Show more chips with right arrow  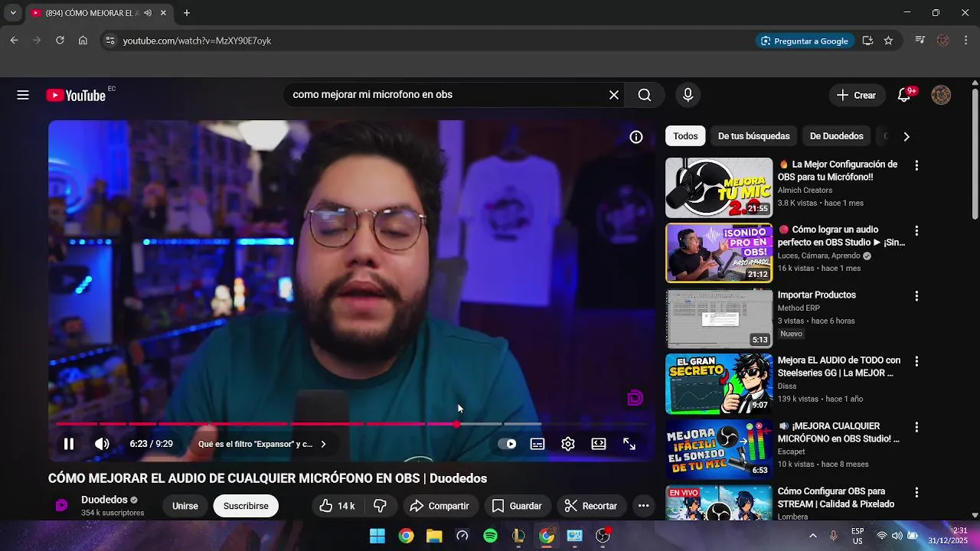click(x=906, y=136)
